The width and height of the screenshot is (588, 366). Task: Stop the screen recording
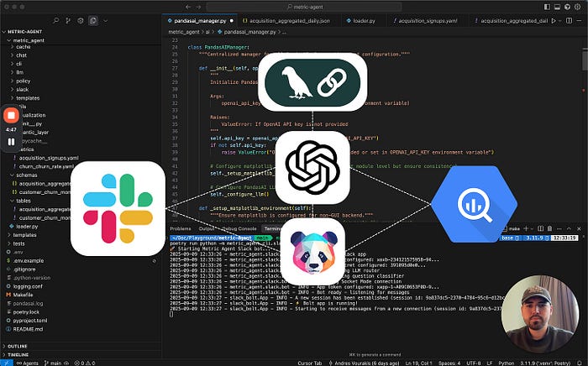(12, 117)
